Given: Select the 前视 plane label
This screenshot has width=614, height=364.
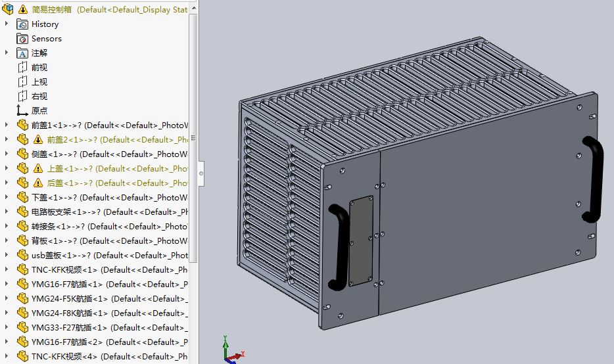Looking at the screenshot, I should click(39, 68).
